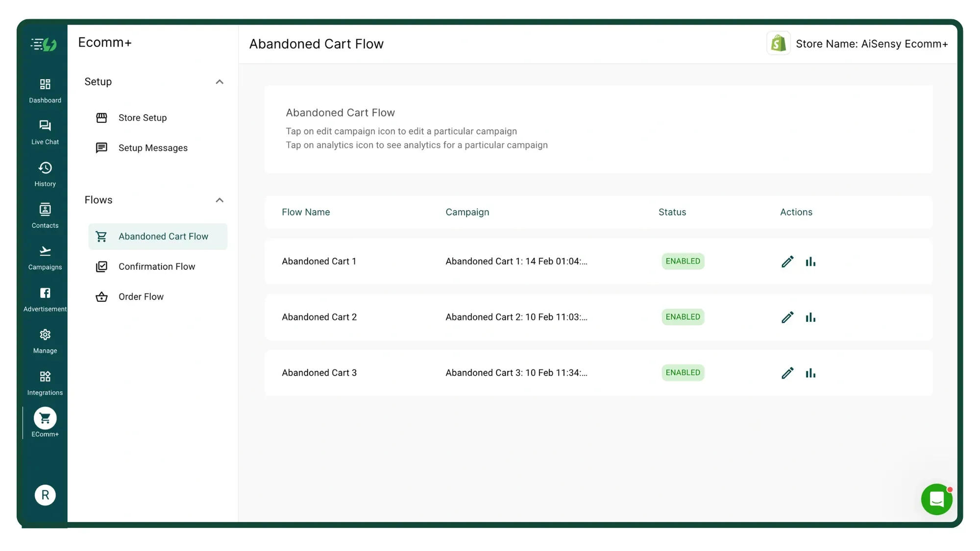The image size is (980, 551).
Task: Collapse the Flows section
Action: point(220,200)
